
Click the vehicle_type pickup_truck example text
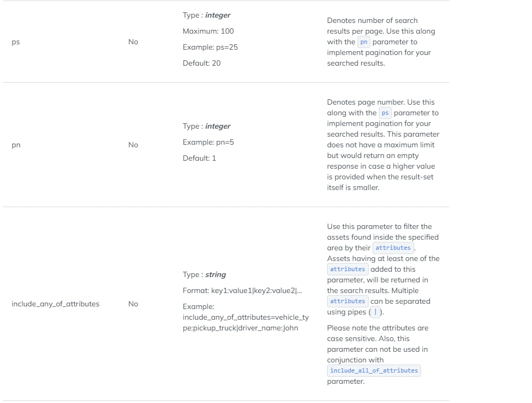pos(245,322)
